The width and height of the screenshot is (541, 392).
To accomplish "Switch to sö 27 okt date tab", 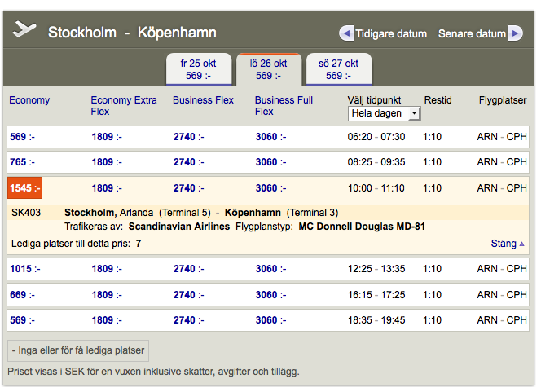I will coord(338,69).
